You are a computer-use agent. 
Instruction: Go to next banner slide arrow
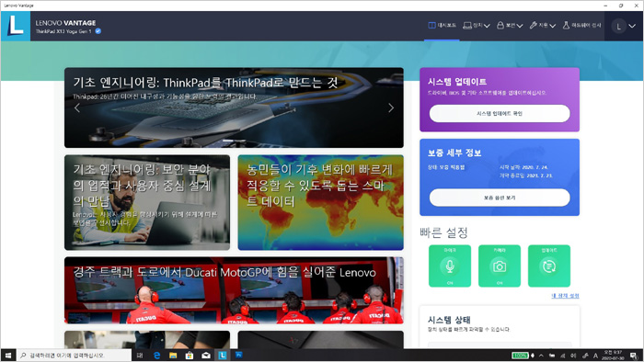pyautogui.click(x=391, y=107)
